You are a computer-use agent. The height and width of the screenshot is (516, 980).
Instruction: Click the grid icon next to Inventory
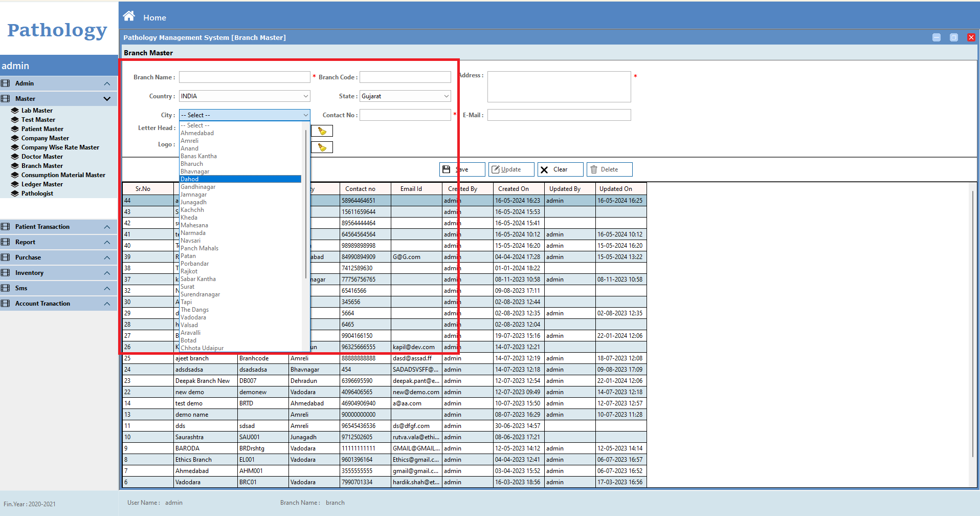pos(6,273)
